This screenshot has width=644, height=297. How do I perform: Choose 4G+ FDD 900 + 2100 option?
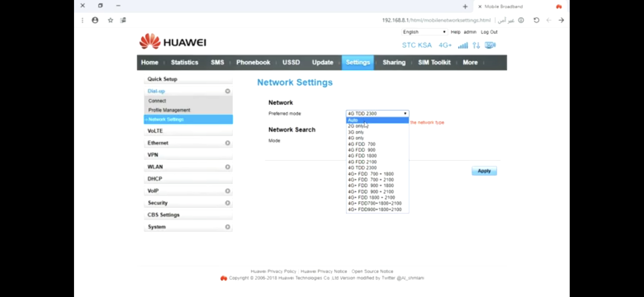pos(377,192)
